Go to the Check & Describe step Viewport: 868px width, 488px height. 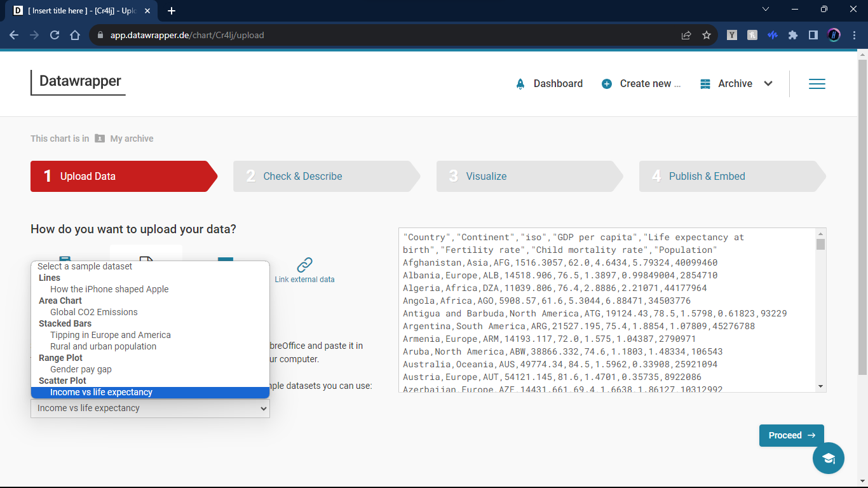click(302, 177)
